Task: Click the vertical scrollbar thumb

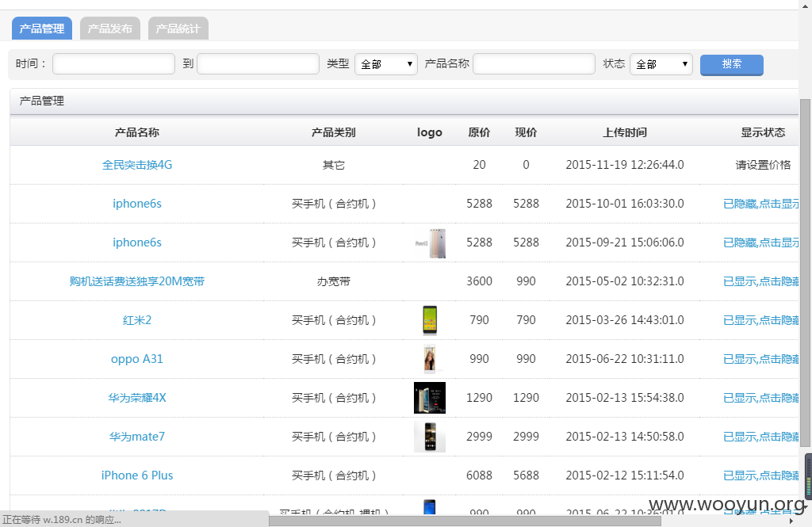Action: [805, 273]
